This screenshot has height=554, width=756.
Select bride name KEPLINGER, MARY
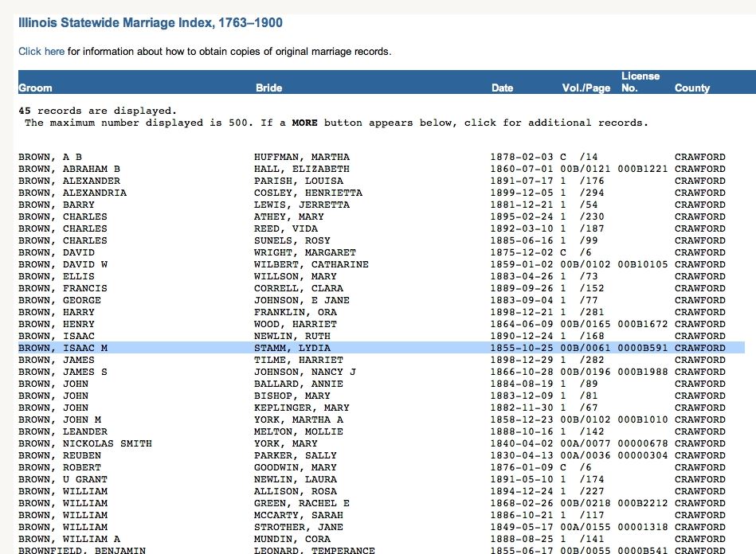coord(298,408)
